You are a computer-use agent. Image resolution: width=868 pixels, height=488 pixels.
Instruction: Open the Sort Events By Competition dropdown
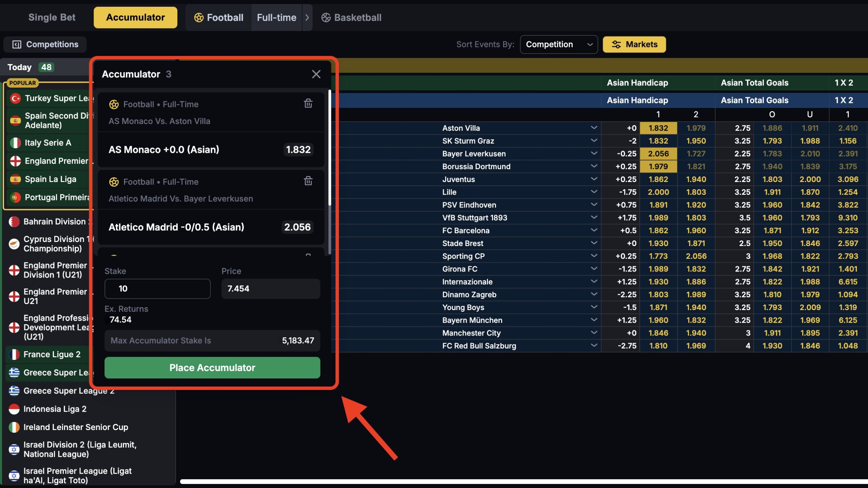[x=559, y=44]
